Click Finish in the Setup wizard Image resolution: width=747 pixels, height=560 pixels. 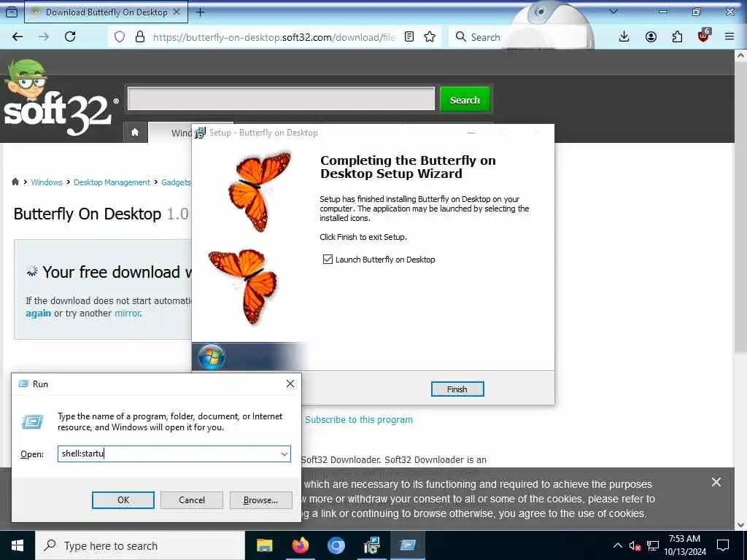[457, 389]
